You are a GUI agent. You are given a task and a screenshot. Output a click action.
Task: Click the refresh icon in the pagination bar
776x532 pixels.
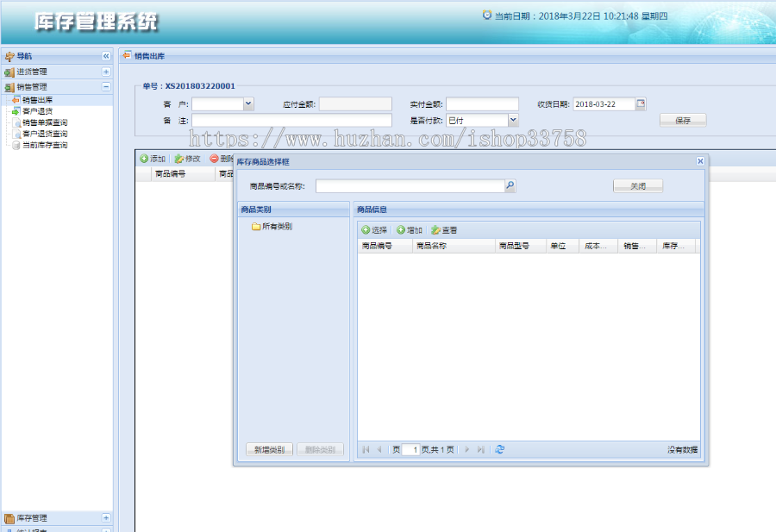tap(500, 449)
